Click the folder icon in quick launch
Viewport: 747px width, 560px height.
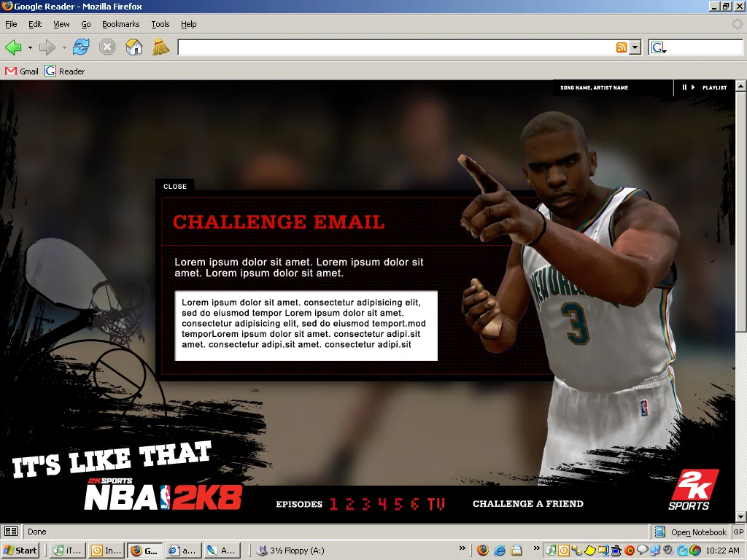point(516,551)
